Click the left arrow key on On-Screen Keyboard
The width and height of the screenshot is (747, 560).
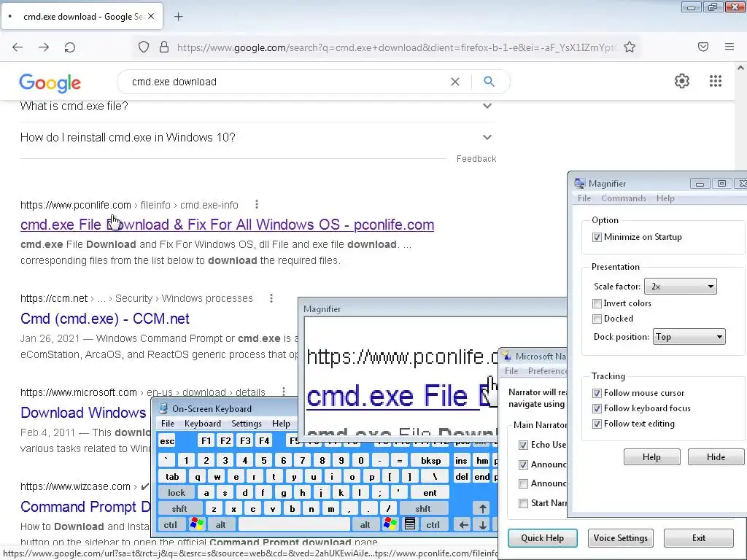click(463, 525)
